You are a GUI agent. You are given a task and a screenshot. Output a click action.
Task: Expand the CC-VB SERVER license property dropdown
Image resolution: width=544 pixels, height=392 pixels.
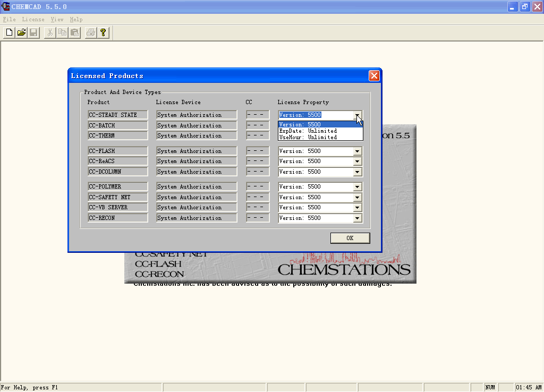coord(358,208)
